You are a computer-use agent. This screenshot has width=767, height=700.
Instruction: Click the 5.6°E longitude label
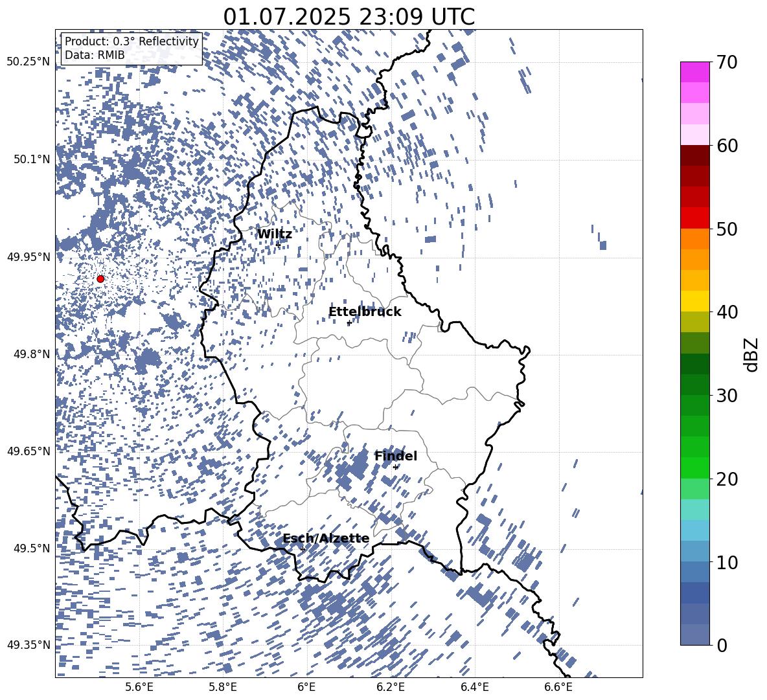tap(139, 687)
